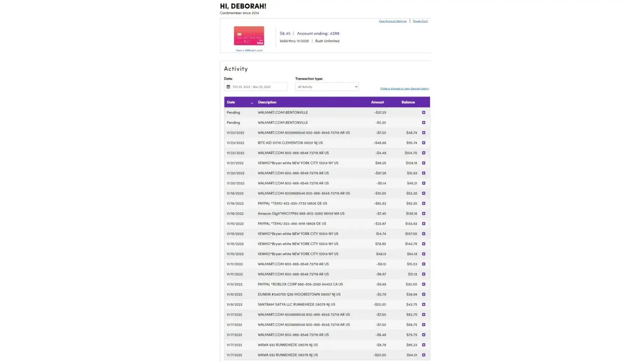Click Make a dispute or view history link

404,89
